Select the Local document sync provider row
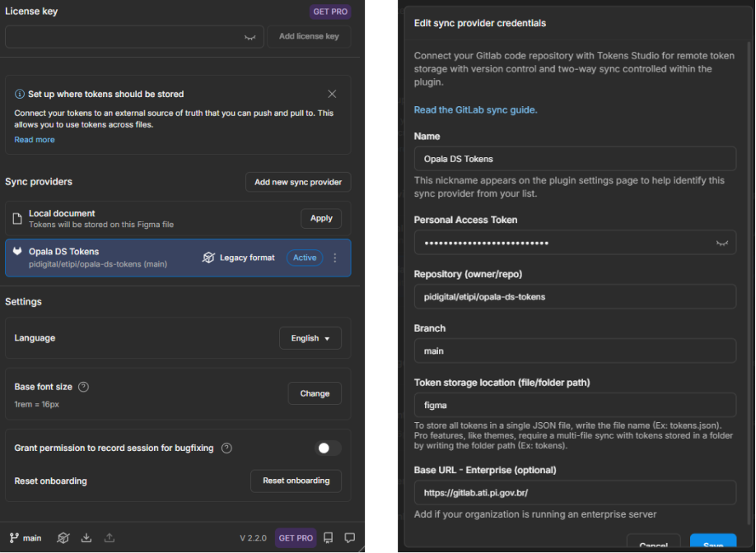This screenshot has width=756, height=553. [x=148, y=218]
